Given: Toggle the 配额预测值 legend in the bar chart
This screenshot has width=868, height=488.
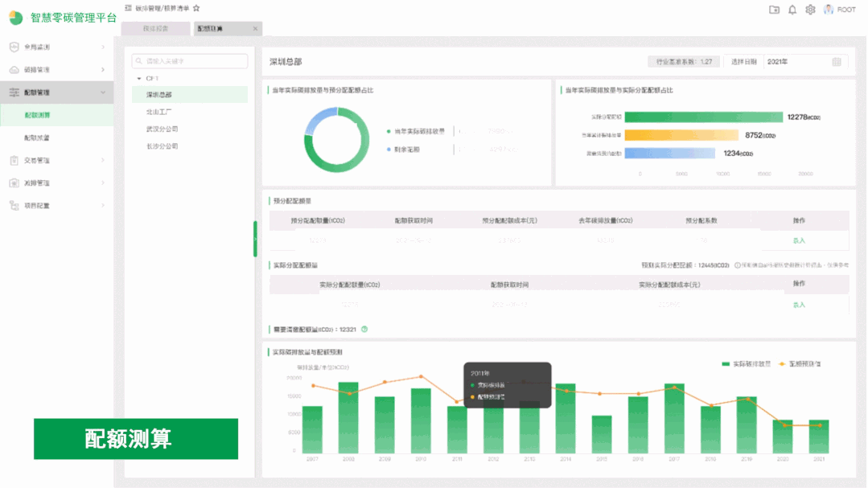Looking at the screenshot, I should [x=799, y=364].
